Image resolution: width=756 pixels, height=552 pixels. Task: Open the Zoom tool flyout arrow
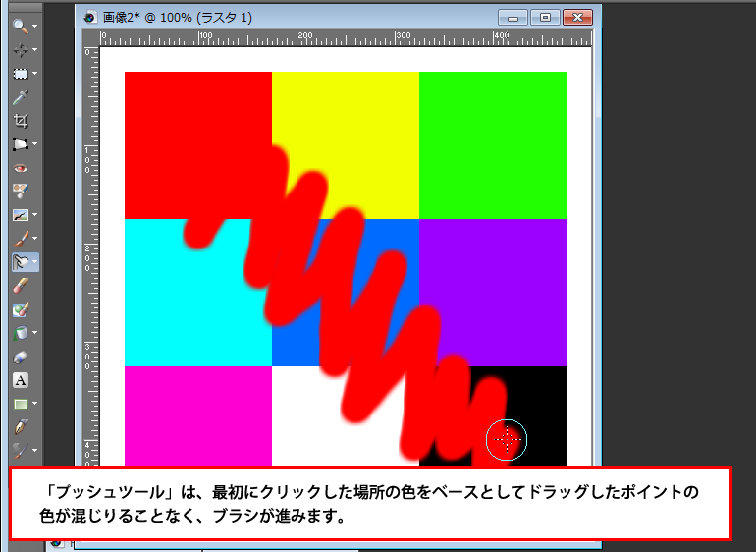coord(34,27)
